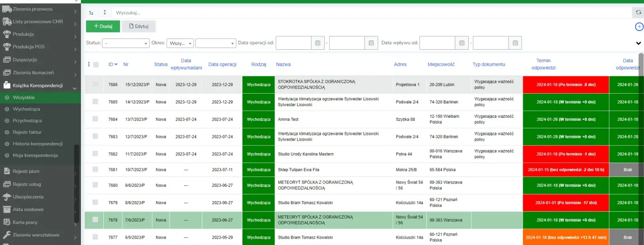Tick the checkbox for row ID 7681
The width and height of the screenshot is (644, 245).
pos(95,169)
